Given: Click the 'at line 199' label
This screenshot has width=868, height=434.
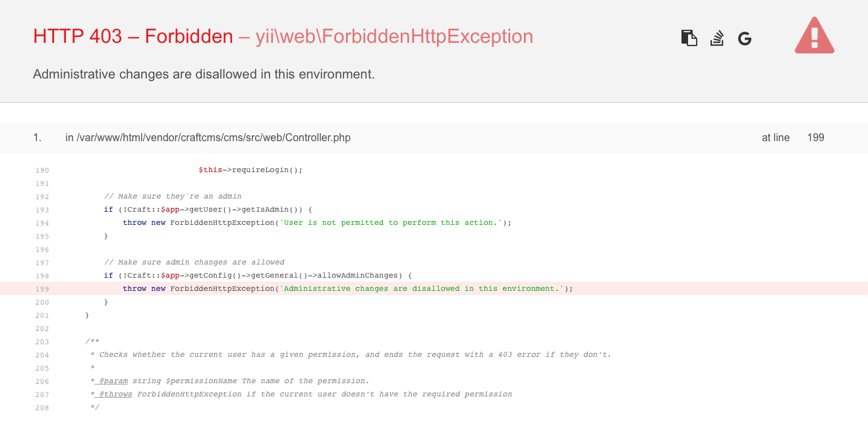Looking at the screenshot, I should pyautogui.click(x=793, y=138).
